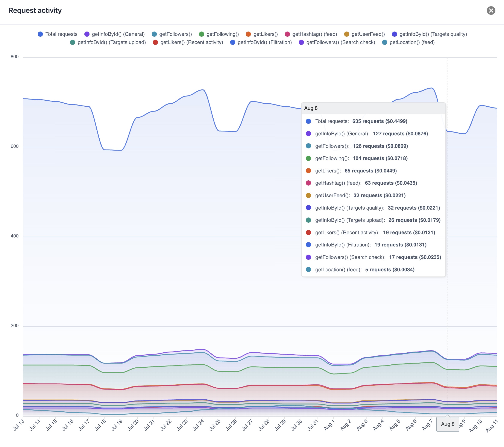Click the getUserFeed() value in the tooltip
The height and width of the screenshot is (447, 504).
pos(380,195)
